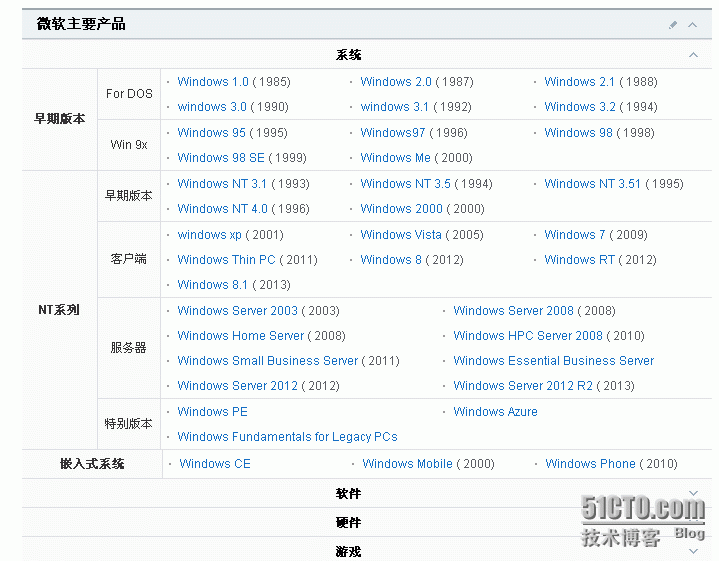The image size is (719, 561).
Task: Follow the Windows 98 SE link
Action: (221, 158)
